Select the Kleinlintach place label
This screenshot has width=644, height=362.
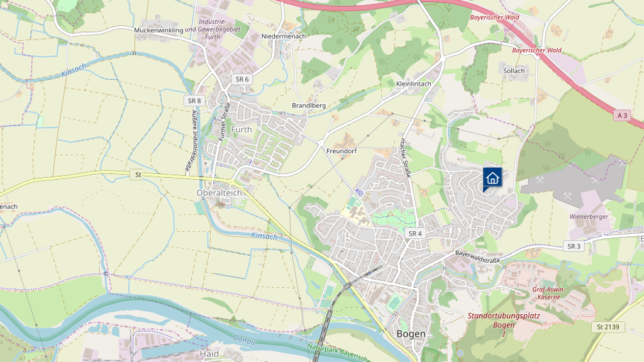tap(414, 84)
